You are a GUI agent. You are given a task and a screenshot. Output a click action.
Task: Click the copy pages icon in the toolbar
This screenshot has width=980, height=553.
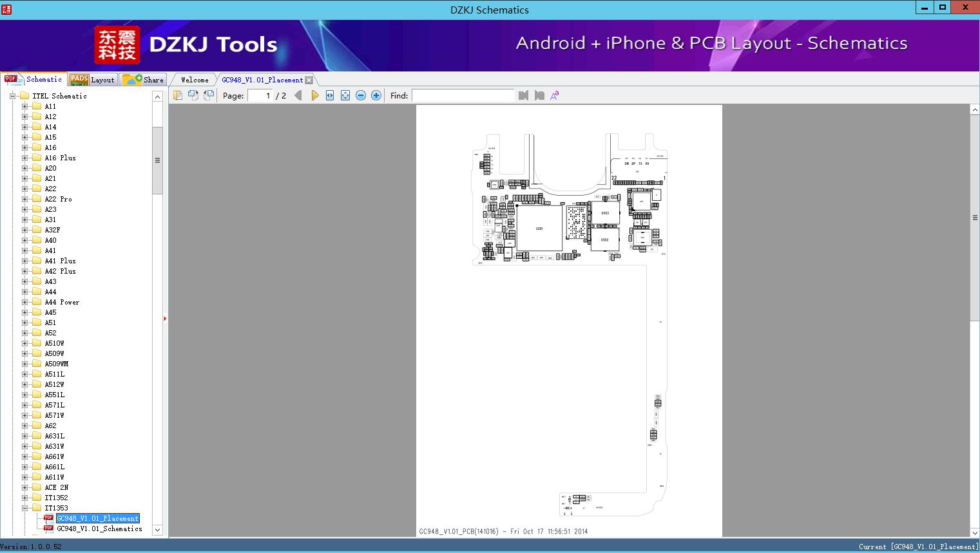178,95
